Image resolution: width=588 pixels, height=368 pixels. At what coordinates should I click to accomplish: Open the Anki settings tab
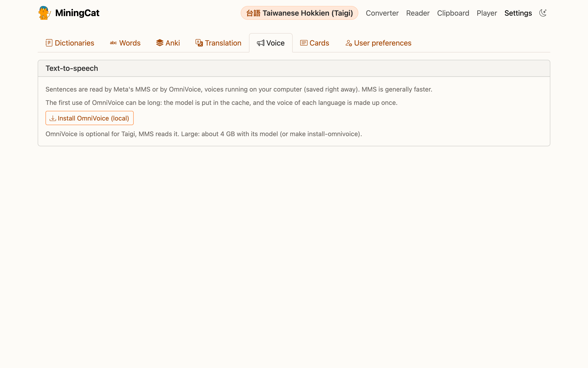(168, 43)
